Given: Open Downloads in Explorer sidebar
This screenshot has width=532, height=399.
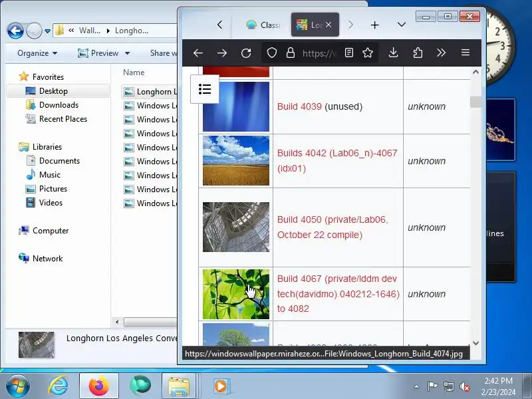Looking at the screenshot, I should coord(59,105).
